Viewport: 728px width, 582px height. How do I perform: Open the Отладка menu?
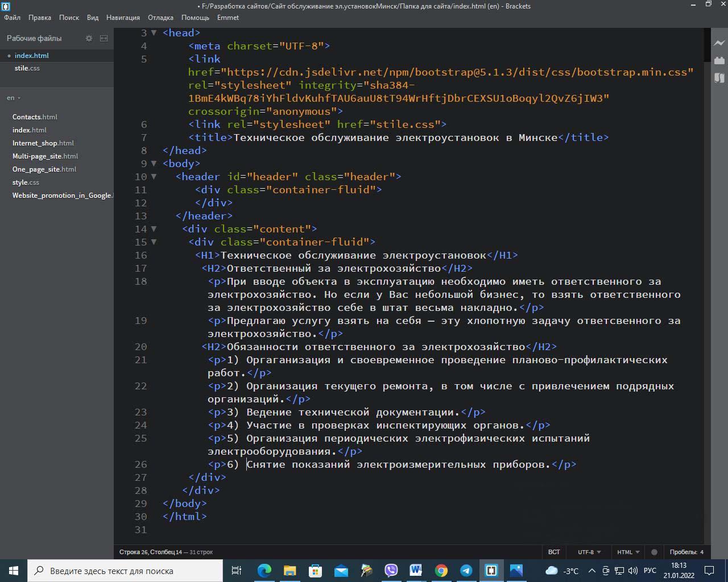click(x=160, y=18)
